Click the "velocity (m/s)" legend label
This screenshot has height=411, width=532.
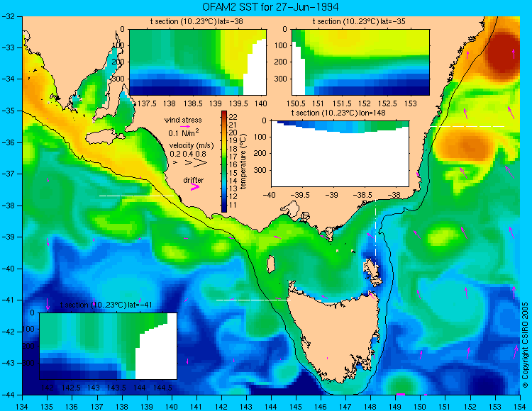point(192,146)
